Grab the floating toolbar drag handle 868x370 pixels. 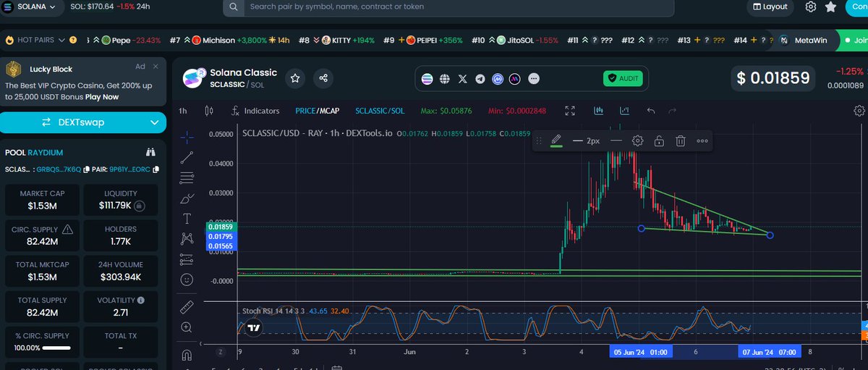tap(539, 140)
